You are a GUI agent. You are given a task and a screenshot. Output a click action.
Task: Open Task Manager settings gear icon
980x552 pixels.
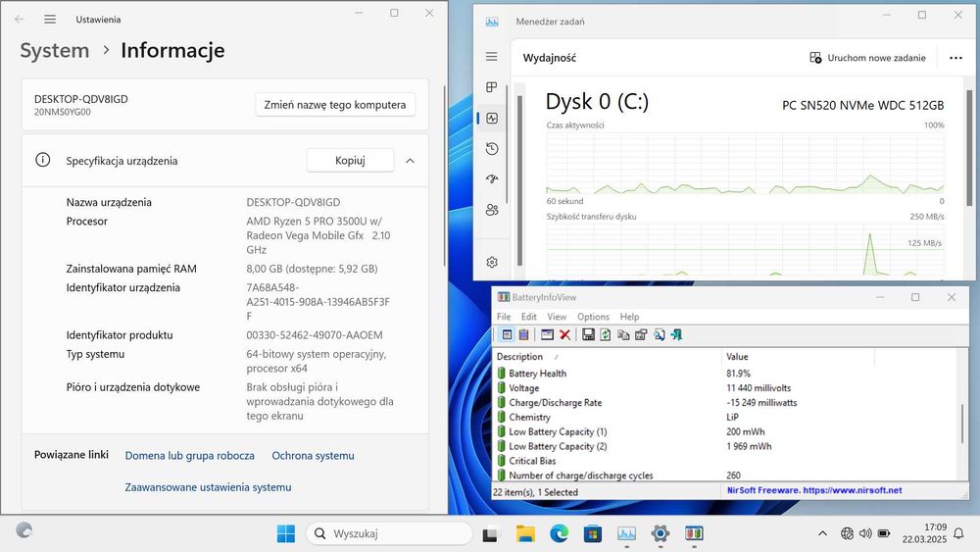pyautogui.click(x=492, y=262)
